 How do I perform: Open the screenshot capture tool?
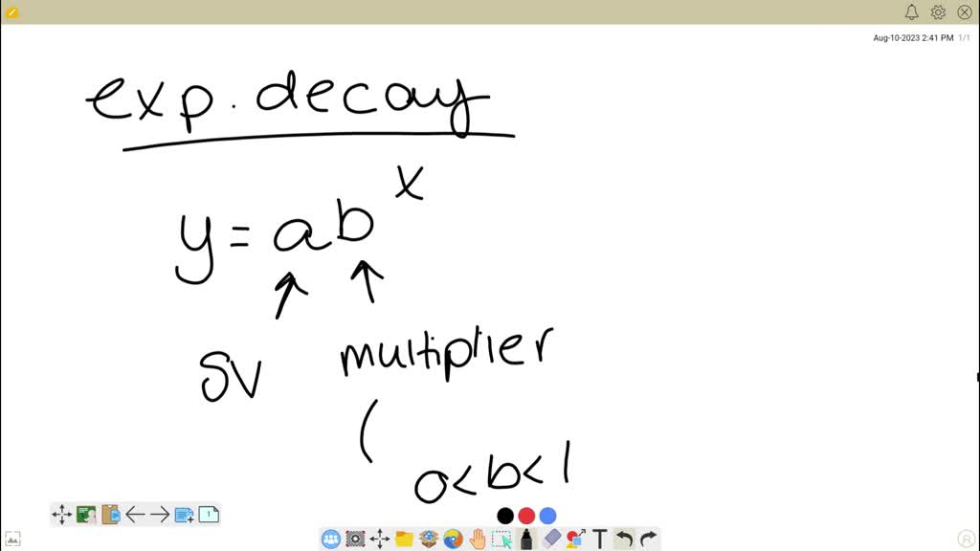(355, 539)
